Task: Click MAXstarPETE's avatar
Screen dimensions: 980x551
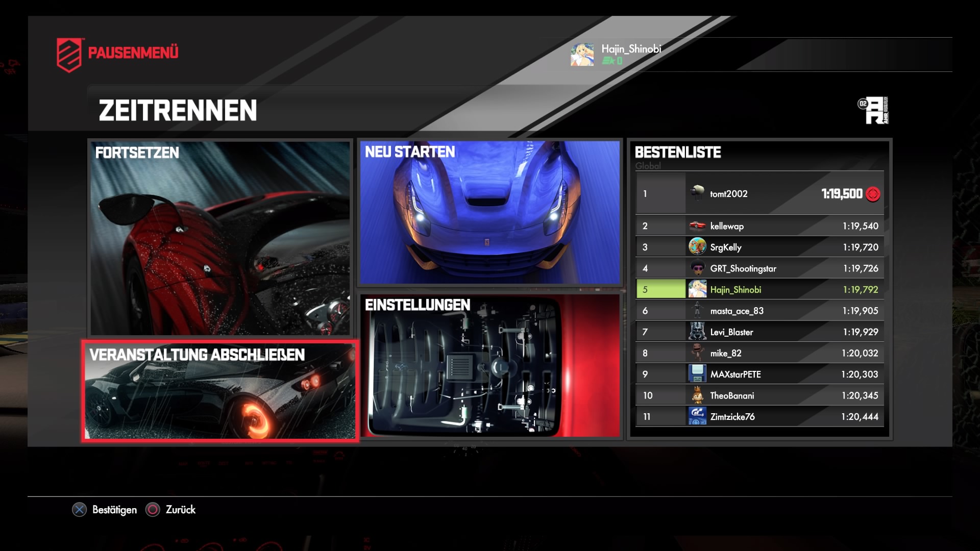Action: (x=697, y=374)
